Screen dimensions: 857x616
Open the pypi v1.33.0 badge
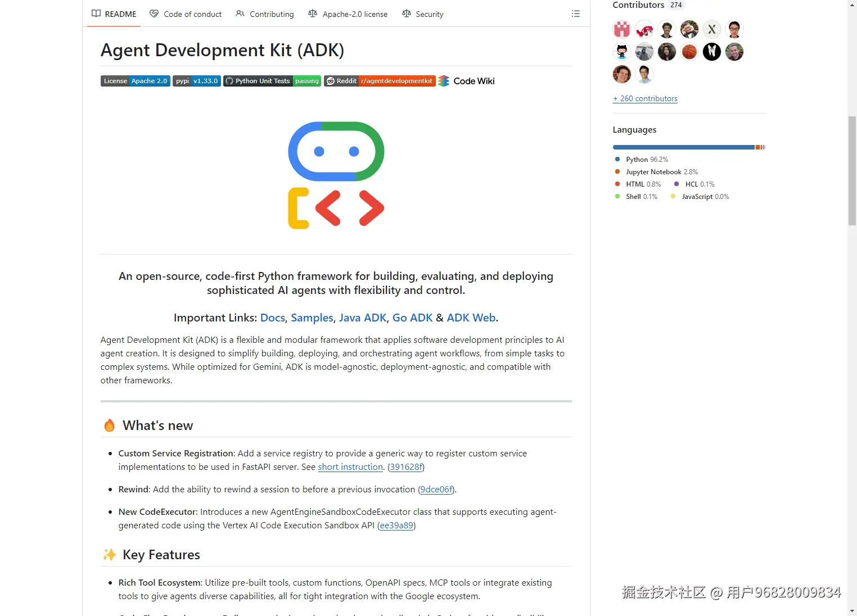click(197, 81)
